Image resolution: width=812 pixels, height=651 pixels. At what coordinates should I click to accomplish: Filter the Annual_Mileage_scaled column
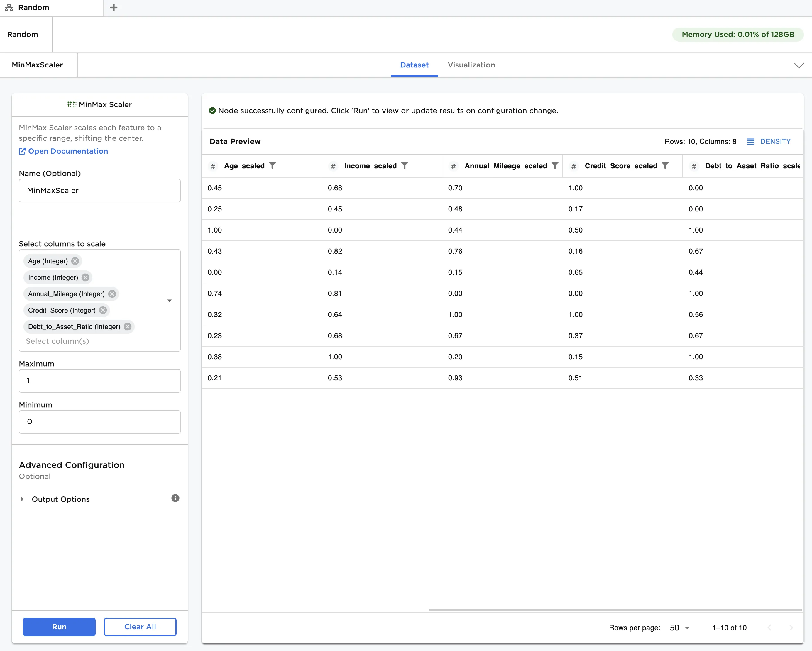555,166
